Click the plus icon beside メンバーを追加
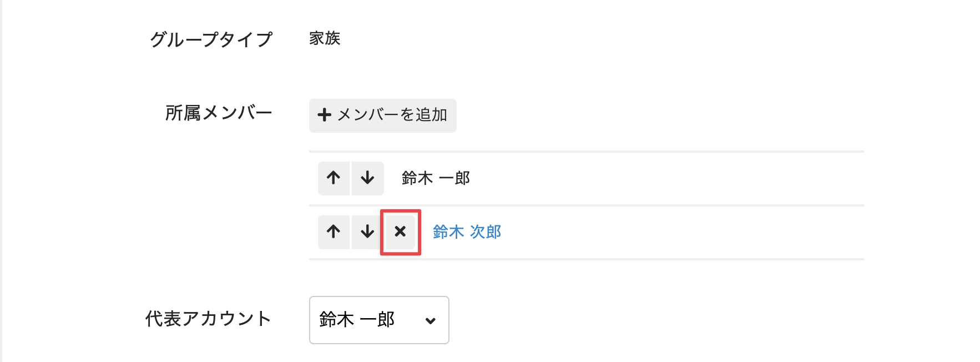This screenshot has width=980, height=362. click(x=324, y=115)
